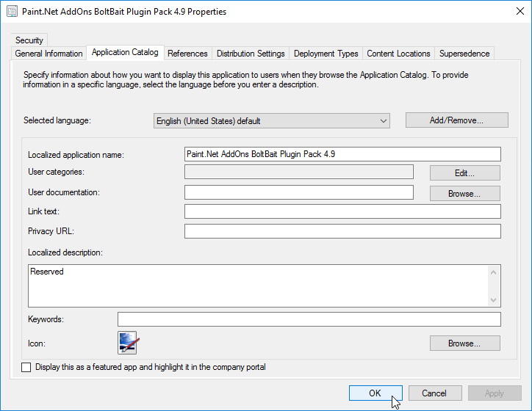Click Edit for User categories

464,173
